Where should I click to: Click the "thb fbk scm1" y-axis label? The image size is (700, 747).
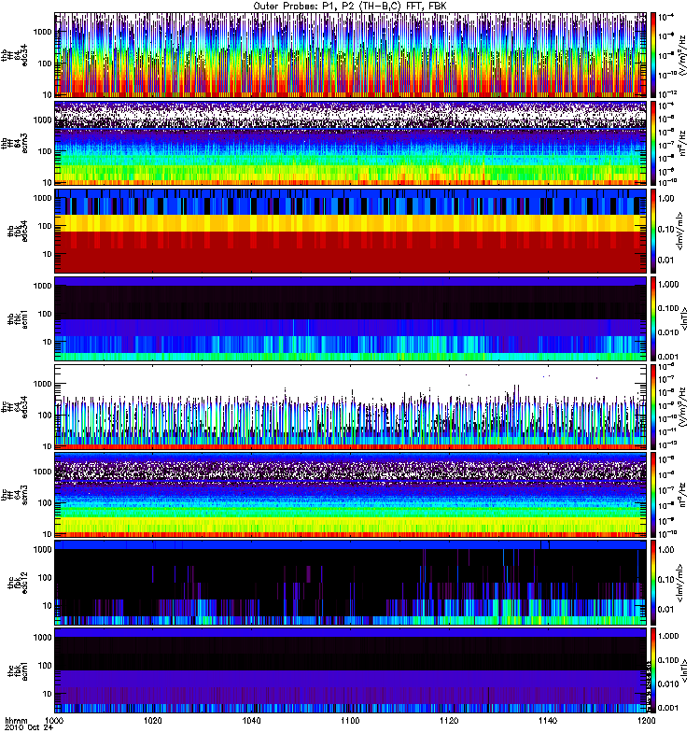coord(18,318)
